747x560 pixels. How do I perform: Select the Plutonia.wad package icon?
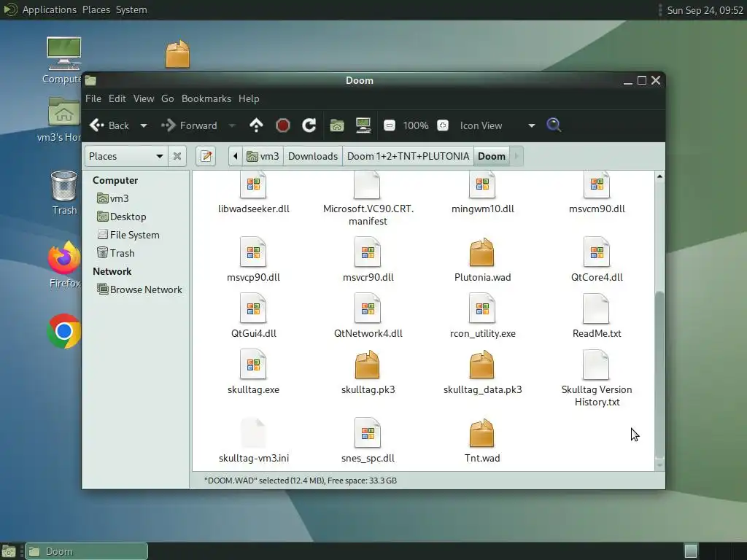(481, 252)
